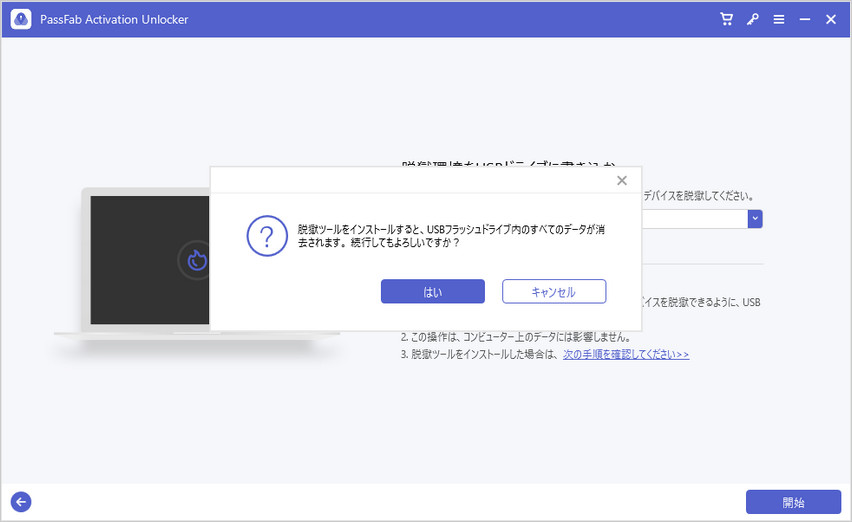Open the shopping cart purchase icon
The height and width of the screenshot is (522, 852).
point(727,20)
